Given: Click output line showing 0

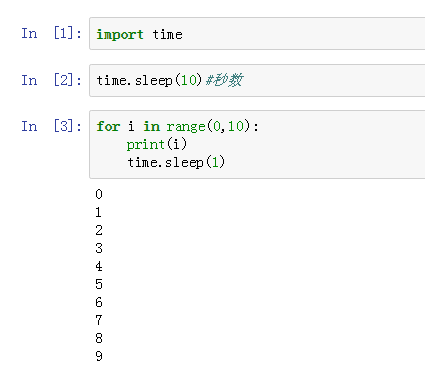Looking at the screenshot, I should [99, 194].
